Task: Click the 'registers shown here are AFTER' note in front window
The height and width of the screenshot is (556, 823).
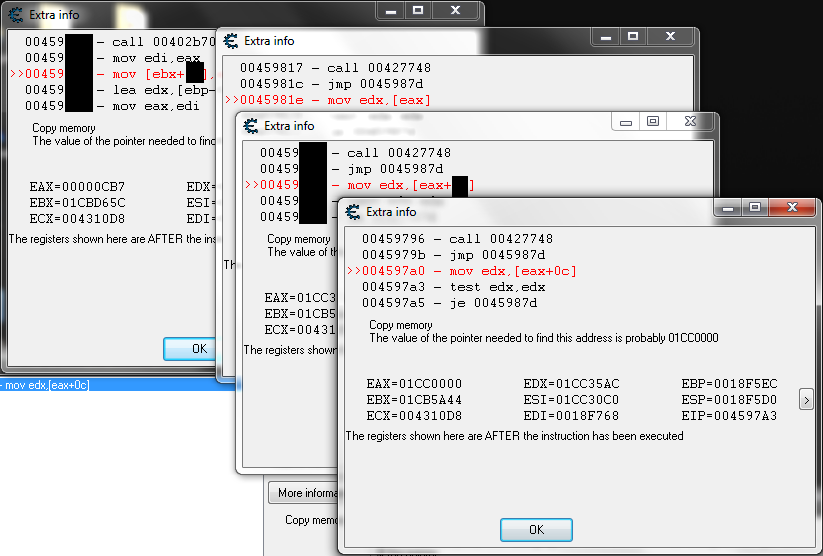Action: [x=514, y=436]
